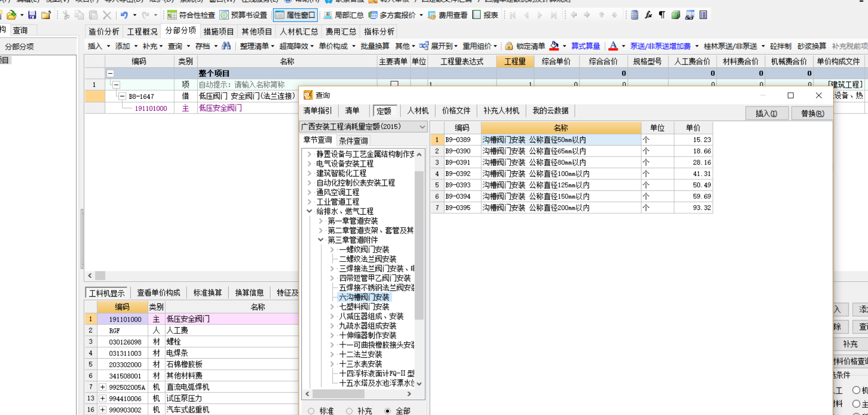Image resolution: width=868 pixels, height=415 pixels.
Task: Click the 展开到 expand-to tree icon
Action: (x=423, y=46)
